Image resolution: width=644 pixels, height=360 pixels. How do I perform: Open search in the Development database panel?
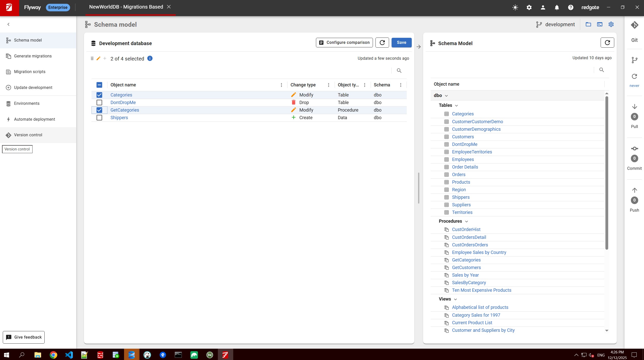[399, 71]
